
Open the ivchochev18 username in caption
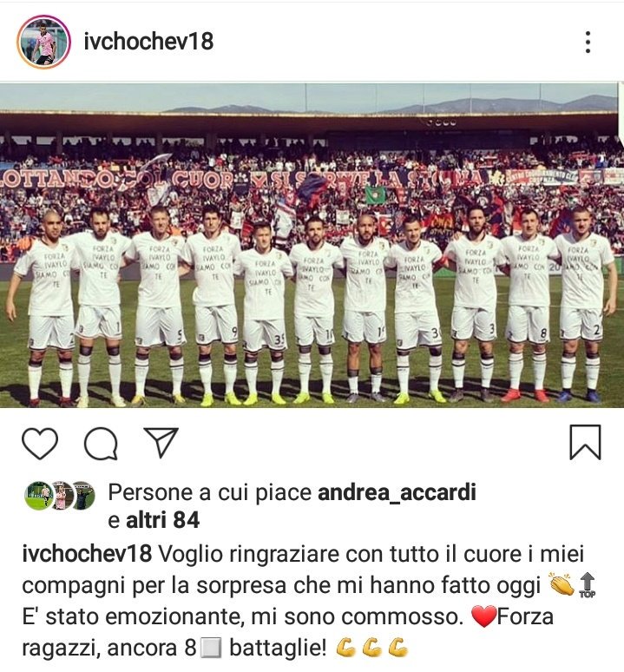click(x=87, y=553)
